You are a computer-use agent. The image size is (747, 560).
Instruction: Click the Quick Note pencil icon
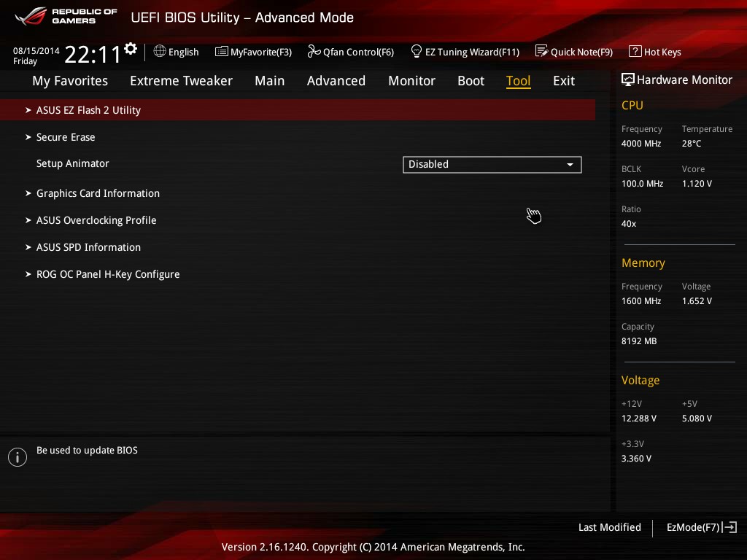pos(542,51)
